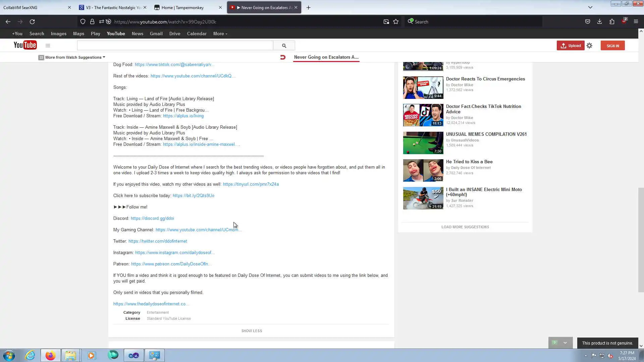Click the SHOW LESS button
The width and height of the screenshot is (644, 362).
(x=252, y=331)
